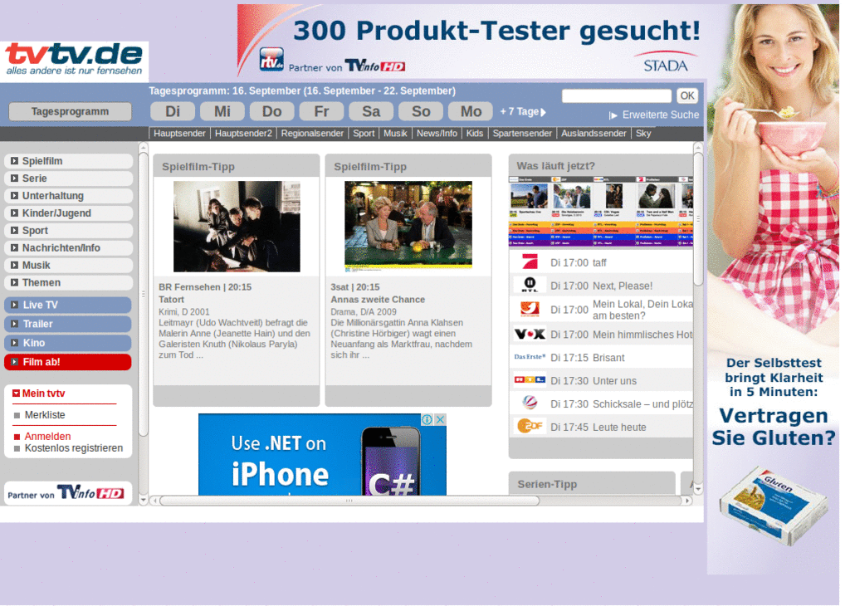Open the Tatort film thumbnail
Viewport: 850px width, 616px height.
pyautogui.click(x=237, y=226)
